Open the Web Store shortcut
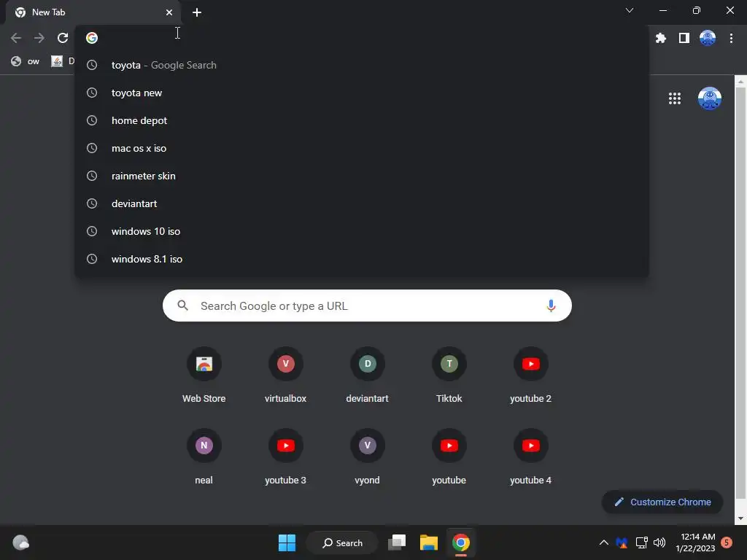Viewport: 747px width, 560px height. click(204, 376)
